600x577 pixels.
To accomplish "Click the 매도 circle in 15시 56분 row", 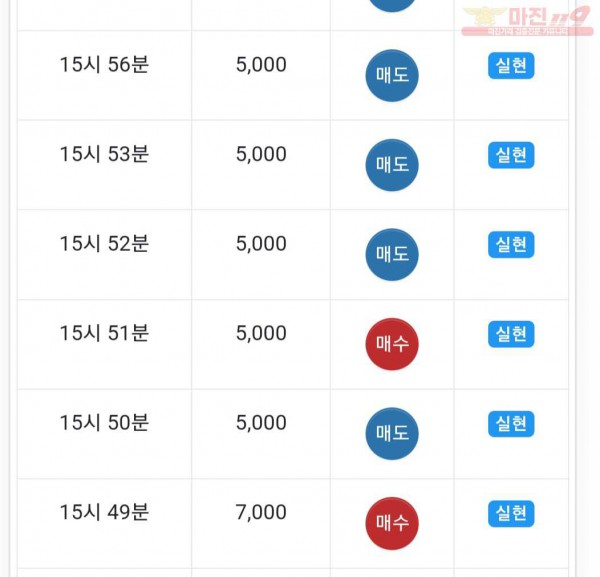I will pos(392,75).
